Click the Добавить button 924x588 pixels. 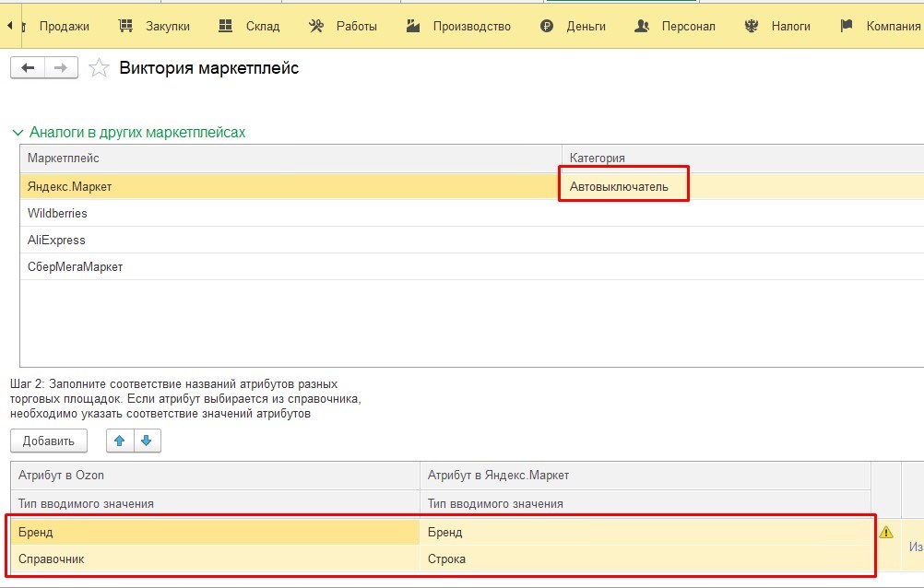48,441
